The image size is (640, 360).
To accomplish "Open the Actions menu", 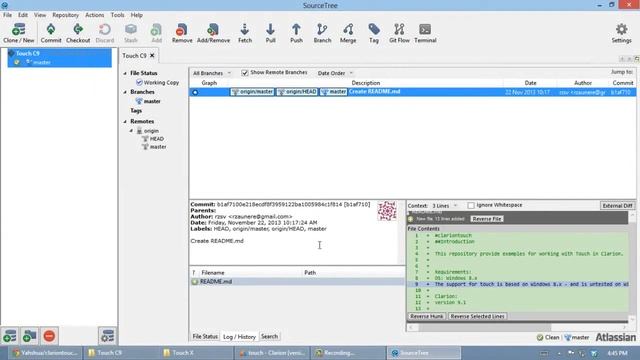I will pyautogui.click(x=94, y=15).
